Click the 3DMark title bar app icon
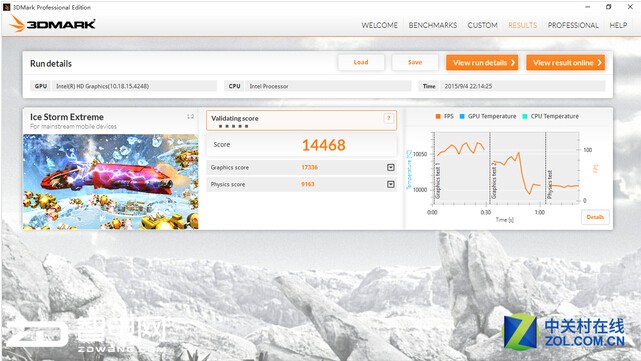641x361 pixels. pos(7,7)
